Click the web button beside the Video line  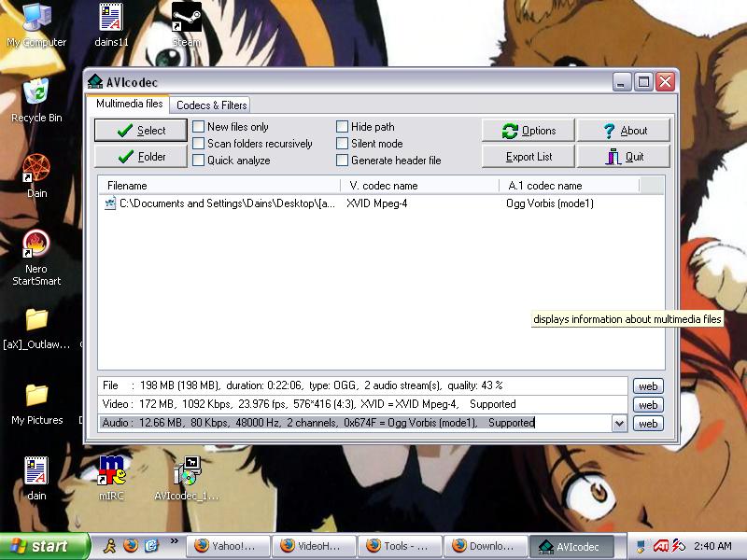(x=648, y=405)
